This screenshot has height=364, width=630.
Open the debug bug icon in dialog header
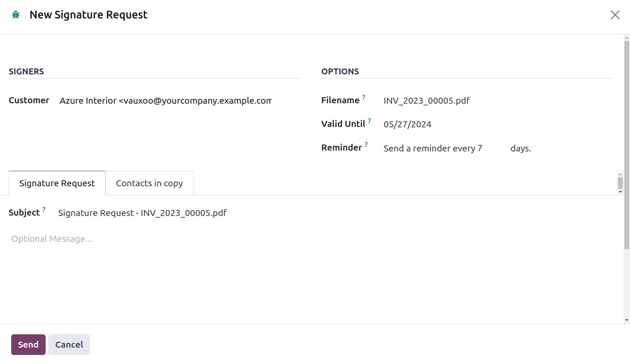tap(16, 15)
